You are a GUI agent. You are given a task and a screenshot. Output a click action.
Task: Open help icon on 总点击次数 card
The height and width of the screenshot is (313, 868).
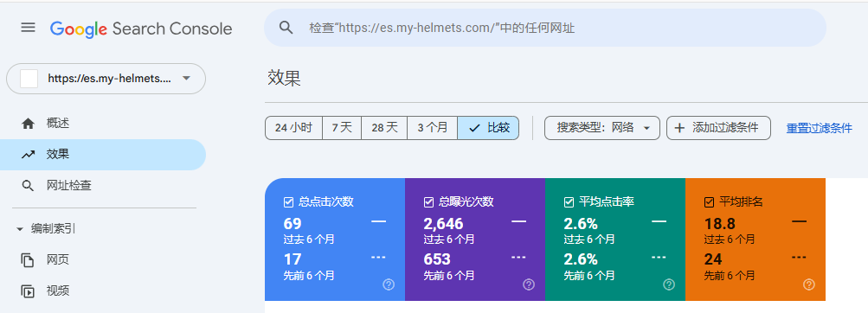(389, 284)
